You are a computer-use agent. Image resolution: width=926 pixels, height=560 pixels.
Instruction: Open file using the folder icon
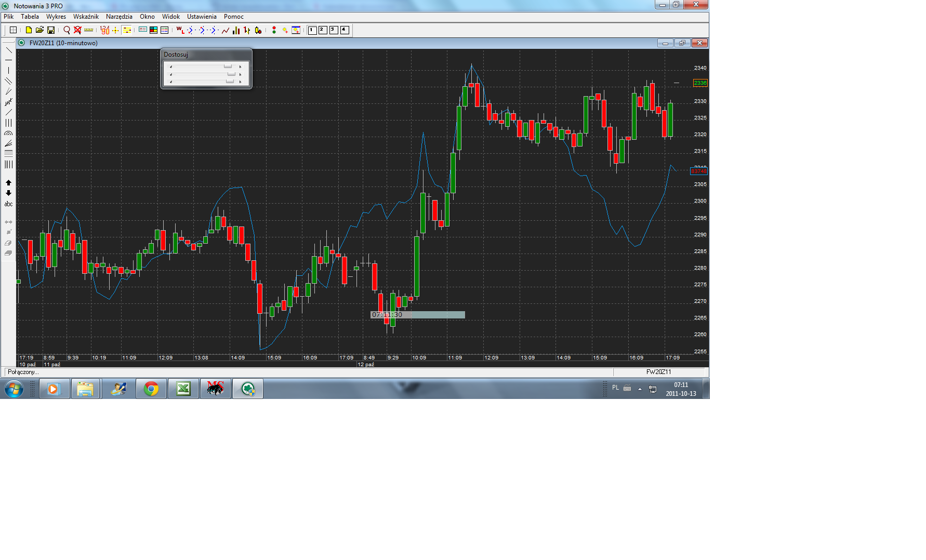39,30
